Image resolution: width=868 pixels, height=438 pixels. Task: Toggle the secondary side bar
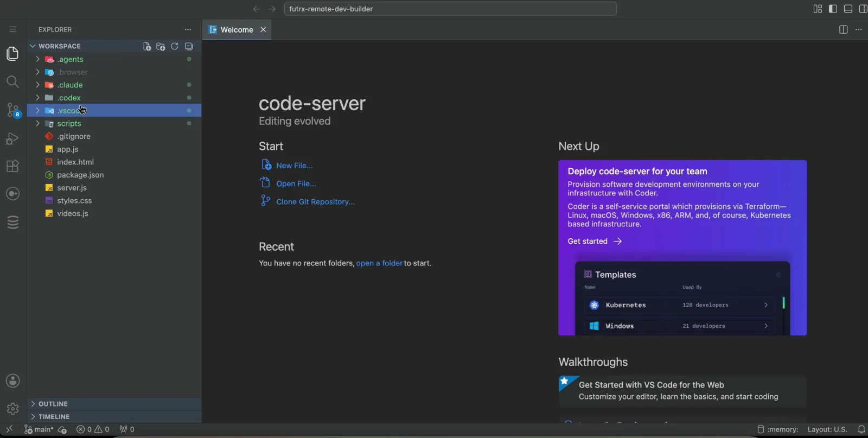tap(863, 9)
